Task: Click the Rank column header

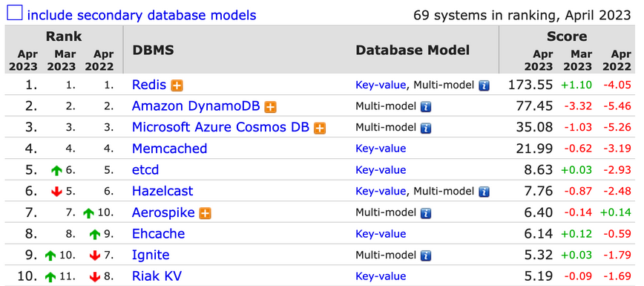Action: click(64, 36)
